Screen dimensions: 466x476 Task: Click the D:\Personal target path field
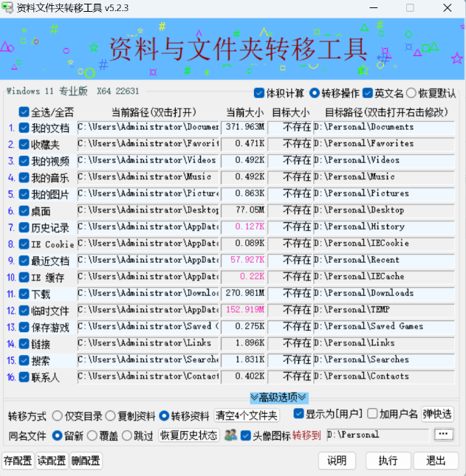click(x=377, y=435)
